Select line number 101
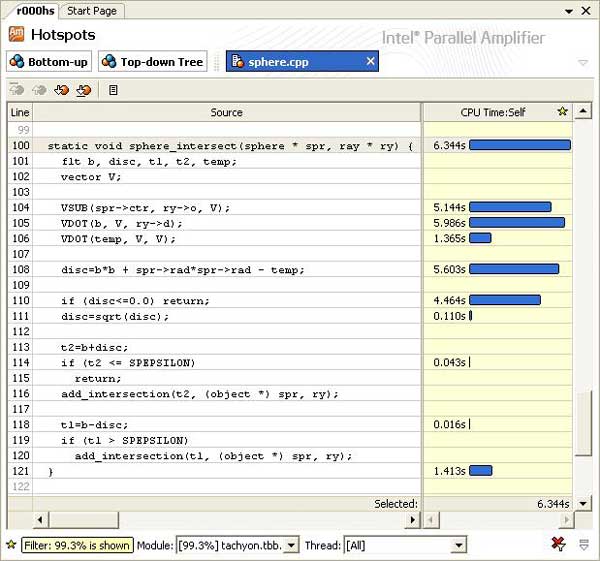600x561 pixels. pos(21,161)
